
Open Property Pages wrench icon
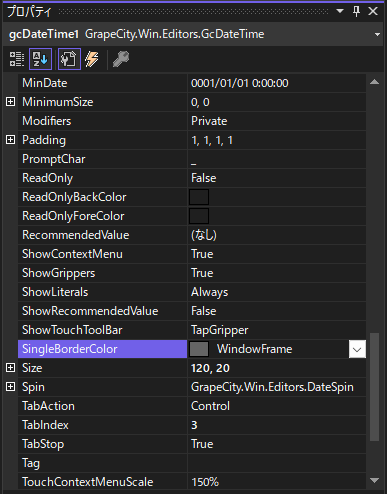[x=121, y=59]
